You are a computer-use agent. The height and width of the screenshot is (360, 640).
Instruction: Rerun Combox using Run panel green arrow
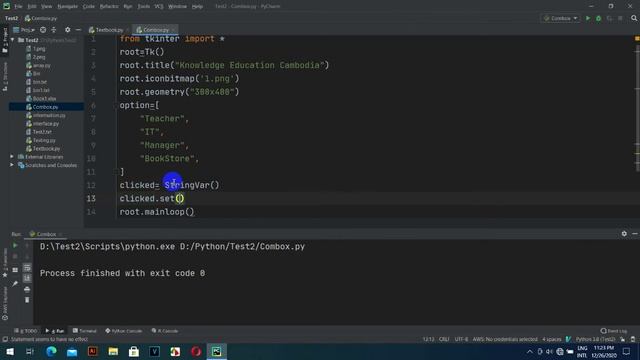pos(15,245)
